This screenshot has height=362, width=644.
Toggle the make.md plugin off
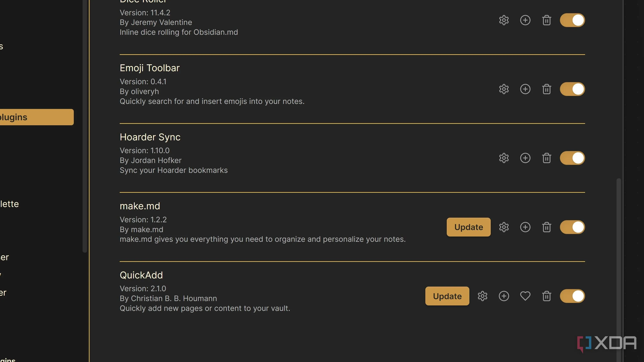point(572,227)
